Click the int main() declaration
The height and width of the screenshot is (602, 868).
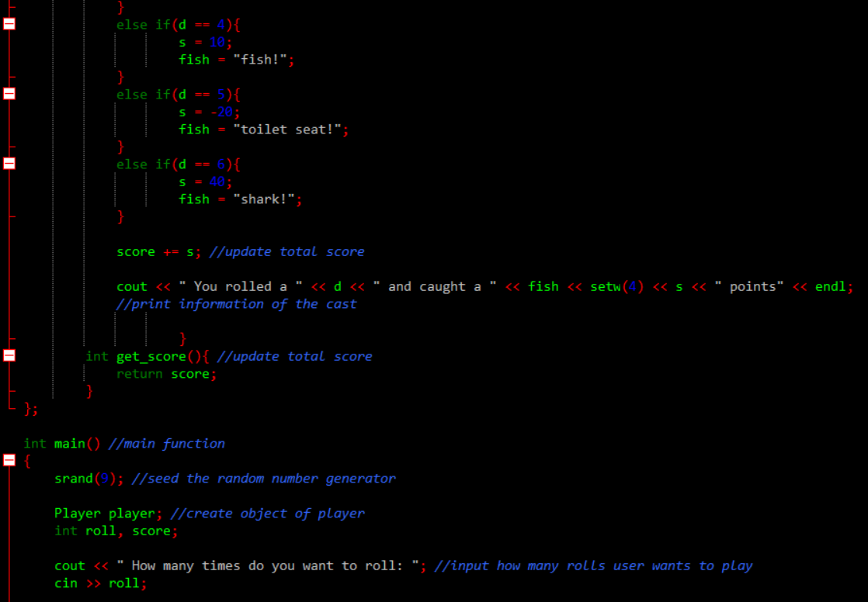62,443
